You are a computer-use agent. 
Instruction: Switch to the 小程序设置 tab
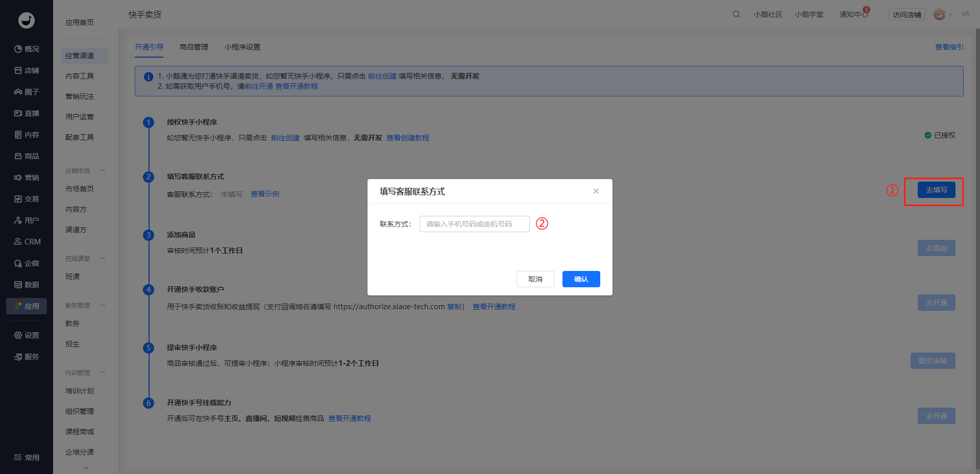[242, 47]
